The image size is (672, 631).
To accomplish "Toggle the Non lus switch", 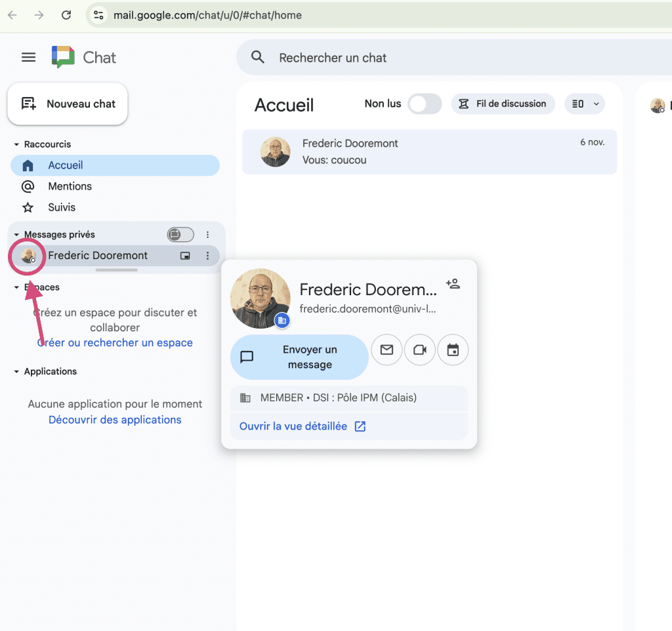I will point(425,104).
